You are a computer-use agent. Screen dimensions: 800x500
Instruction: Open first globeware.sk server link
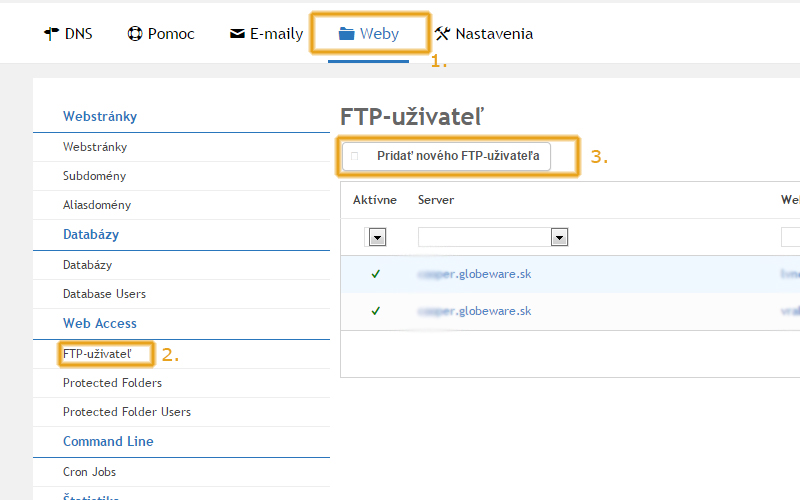point(475,273)
